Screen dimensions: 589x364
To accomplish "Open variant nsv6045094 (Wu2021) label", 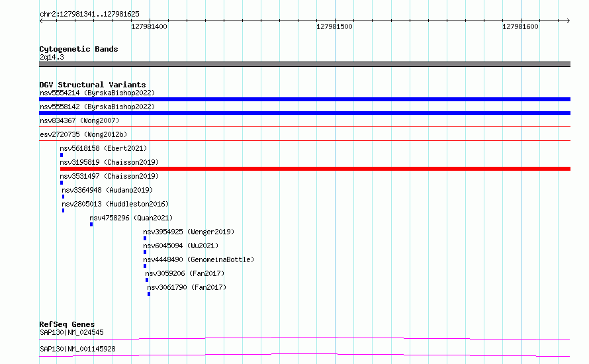I will click(181, 246).
